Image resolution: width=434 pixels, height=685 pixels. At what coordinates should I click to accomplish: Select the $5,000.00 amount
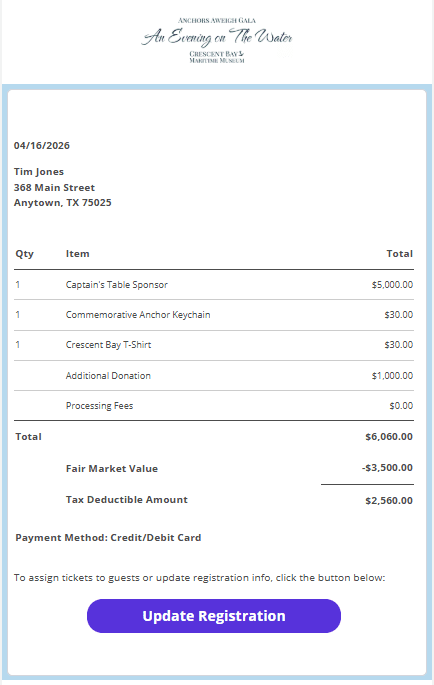click(392, 285)
